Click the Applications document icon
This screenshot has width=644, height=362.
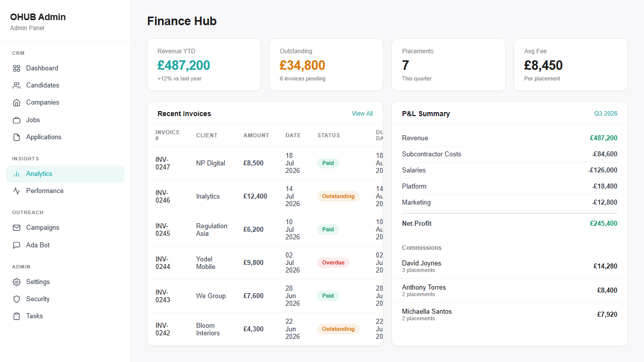tap(17, 137)
